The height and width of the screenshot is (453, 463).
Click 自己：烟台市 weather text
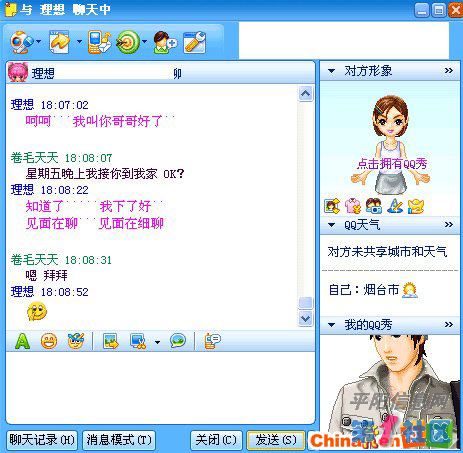click(364, 290)
